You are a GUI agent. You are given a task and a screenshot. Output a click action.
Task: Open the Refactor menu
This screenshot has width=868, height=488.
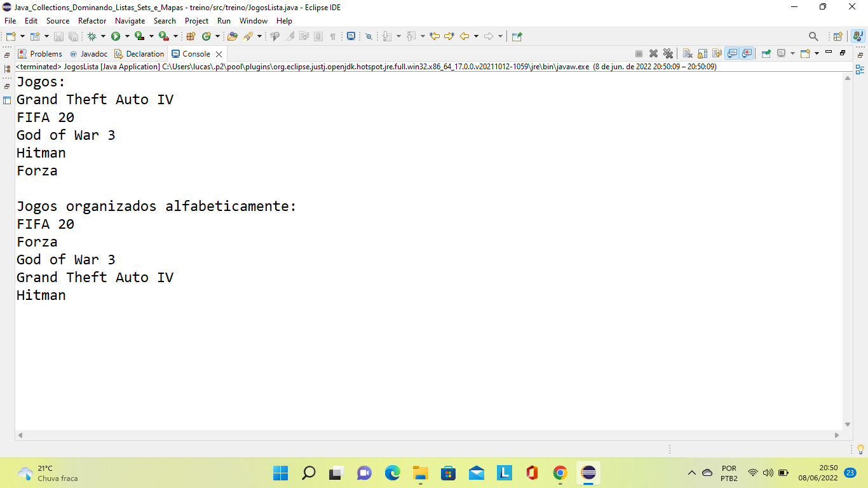pos(92,21)
